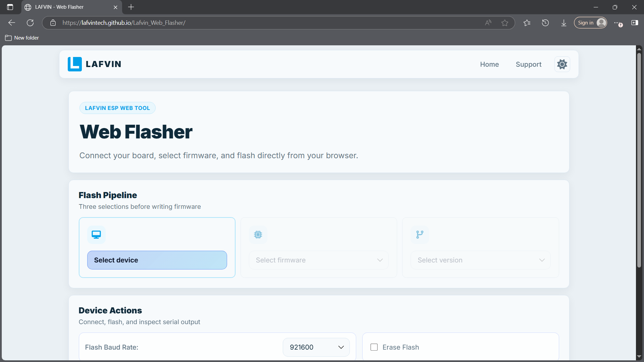Click the Select device button
644x362 pixels.
157,260
